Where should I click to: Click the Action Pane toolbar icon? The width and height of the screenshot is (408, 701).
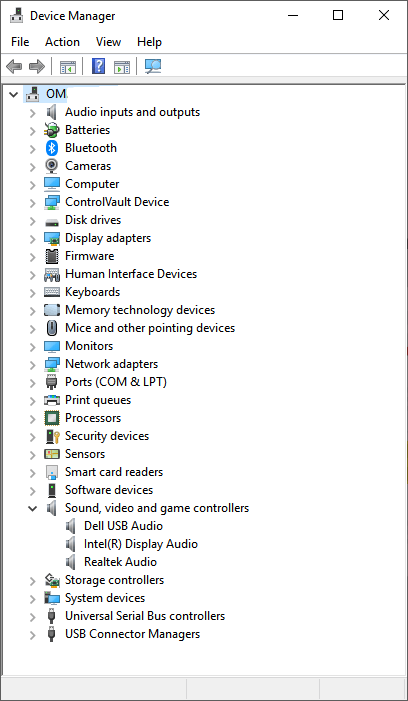[x=122, y=67]
